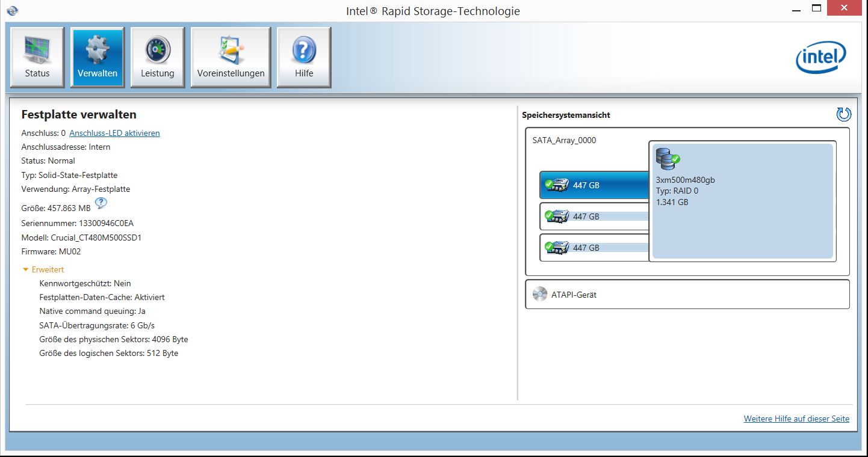
Task: Click the Voreinstellungen checklist icon
Action: click(x=231, y=49)
